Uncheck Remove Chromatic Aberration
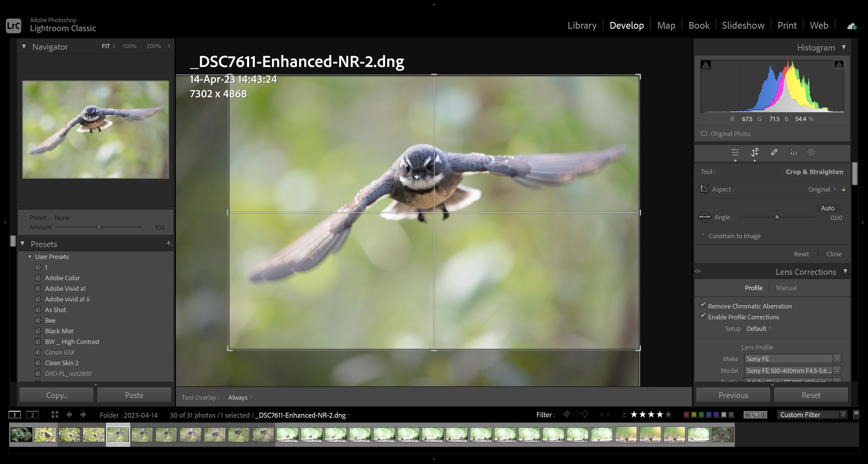The width and height of the screenshot is (868, 464). 703,305
